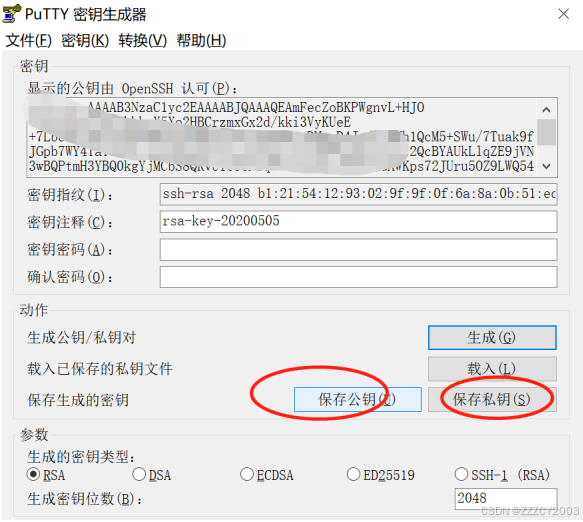Select the SSH-1 (RSA) radio button

click(461, 474)
